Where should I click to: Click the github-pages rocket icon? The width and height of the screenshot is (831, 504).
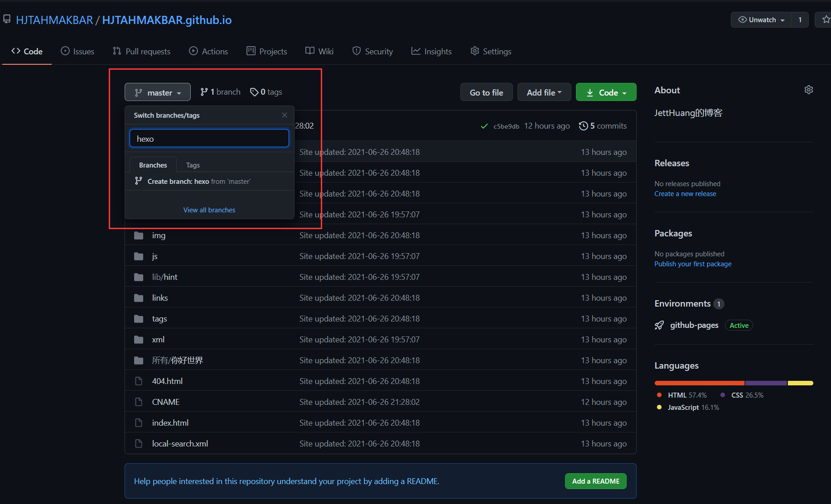[659, 325]
